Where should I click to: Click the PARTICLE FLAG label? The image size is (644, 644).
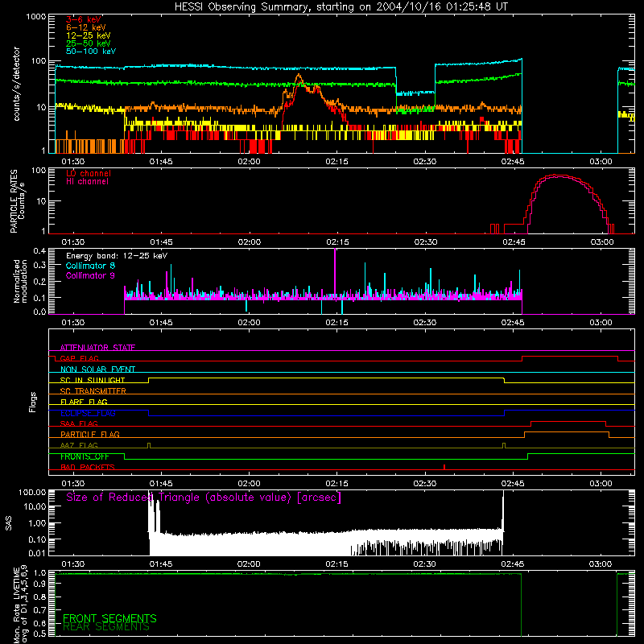coord(90,435)
